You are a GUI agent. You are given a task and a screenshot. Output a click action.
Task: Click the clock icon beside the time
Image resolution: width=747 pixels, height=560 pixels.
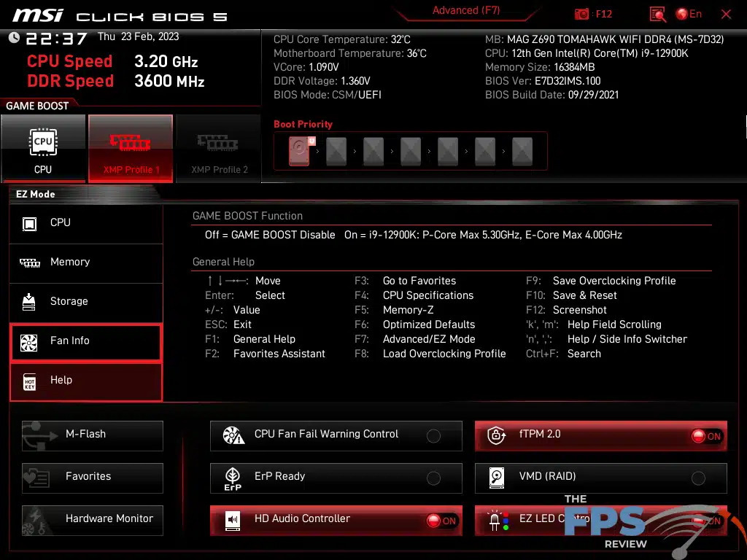(14, 37)
